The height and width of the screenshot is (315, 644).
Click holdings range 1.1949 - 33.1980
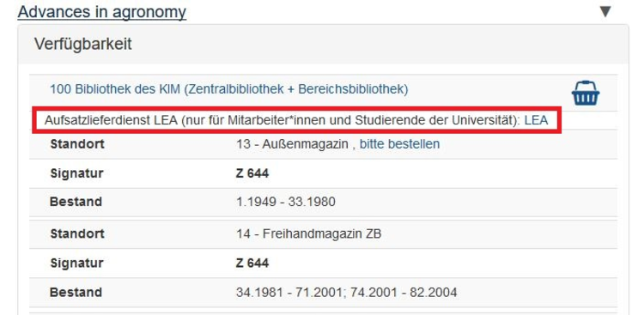pos(285,202)
